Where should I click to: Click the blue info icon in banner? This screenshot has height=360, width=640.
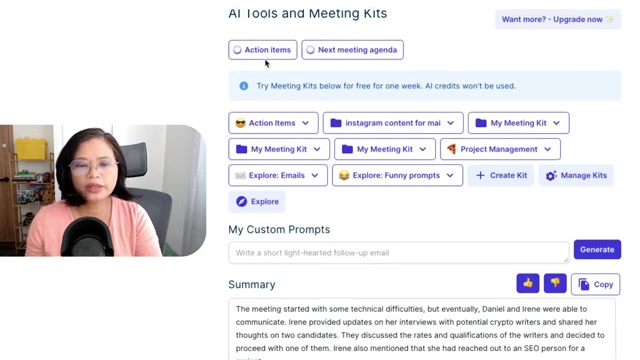(x=244, y=86)
